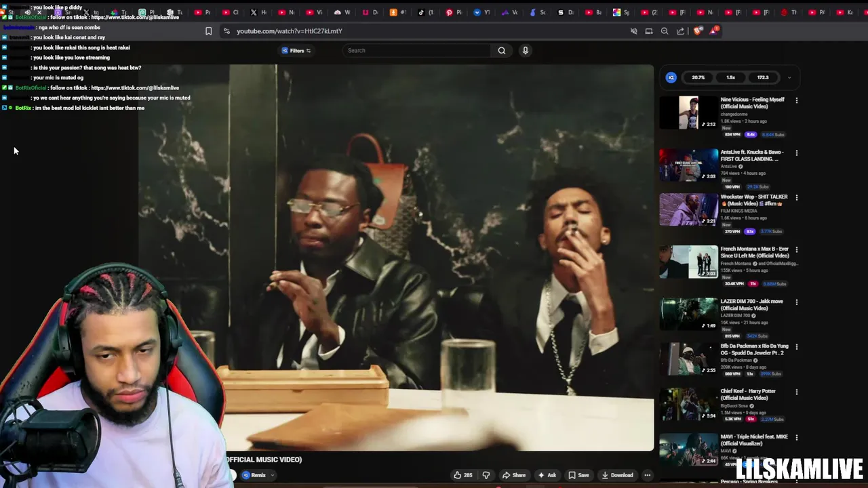The height and width of the screenshot is (488, 868).
Task: Click the Download button under the video
Action: click(617, 475)
